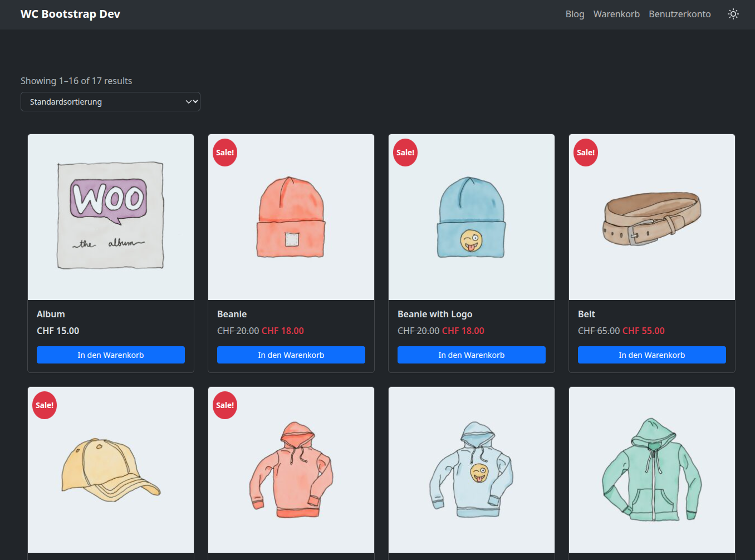
Task: Click the Beanie with Logo product title
Action: tap(435, 314)
